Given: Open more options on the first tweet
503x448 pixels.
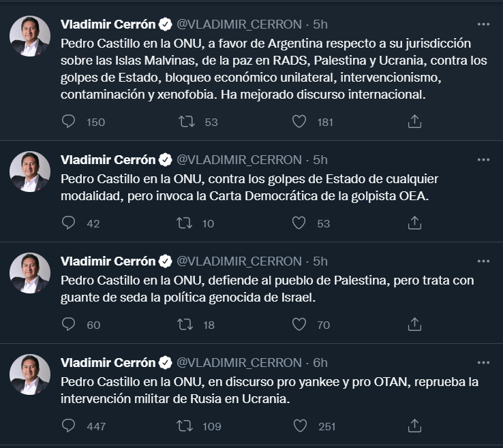Looking at the screenshot, I should point(483,24).
